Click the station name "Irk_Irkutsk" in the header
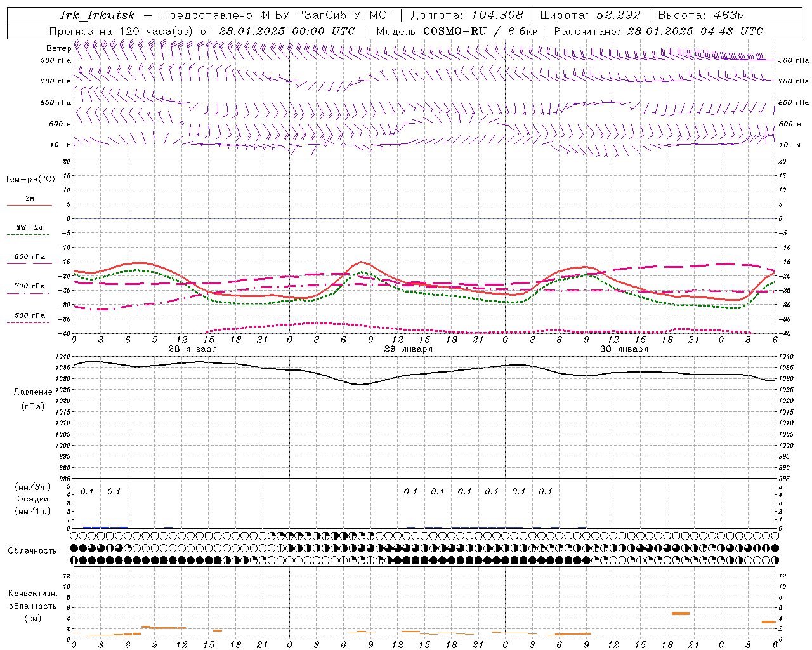This screenshot has width=812, height=650. (98, 15)
